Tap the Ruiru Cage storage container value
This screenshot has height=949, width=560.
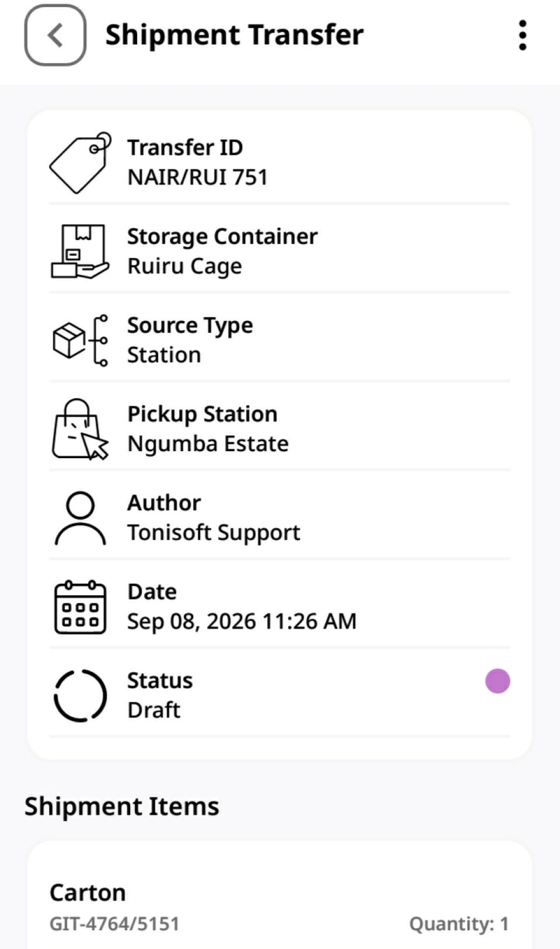(184, 266)
